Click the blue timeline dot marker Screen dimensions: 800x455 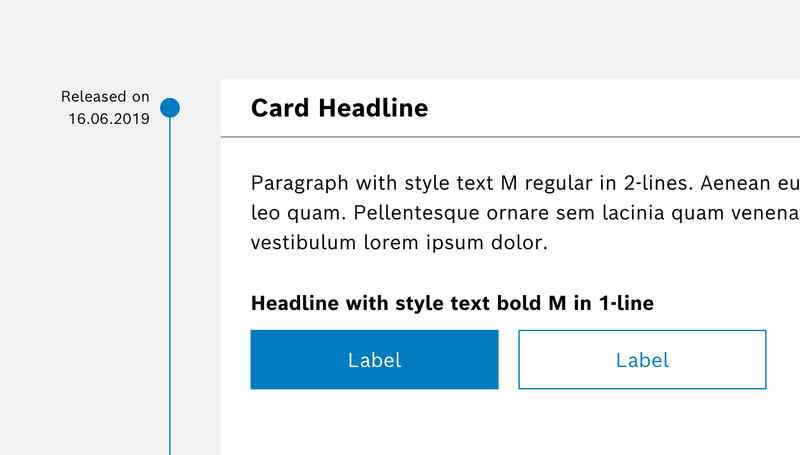170,107
